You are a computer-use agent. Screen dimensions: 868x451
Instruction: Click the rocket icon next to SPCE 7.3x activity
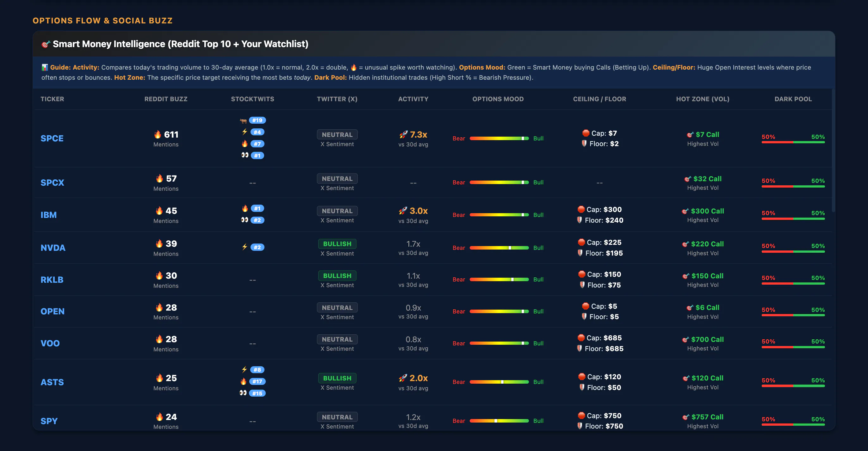click(403, 135)
